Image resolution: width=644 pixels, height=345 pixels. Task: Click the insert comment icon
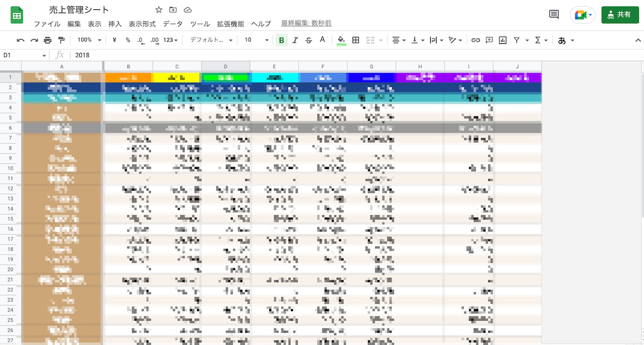489,40
